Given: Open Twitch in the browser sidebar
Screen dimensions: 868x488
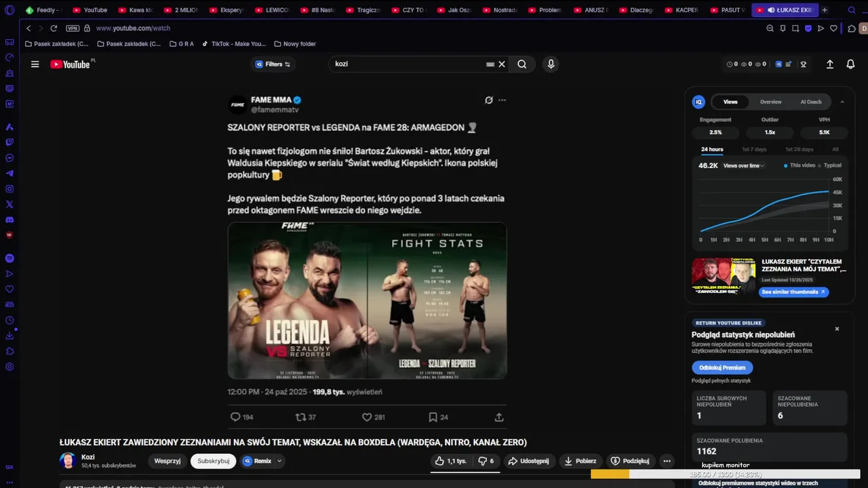Looking at the screenshot, I should tap(9, 142).
